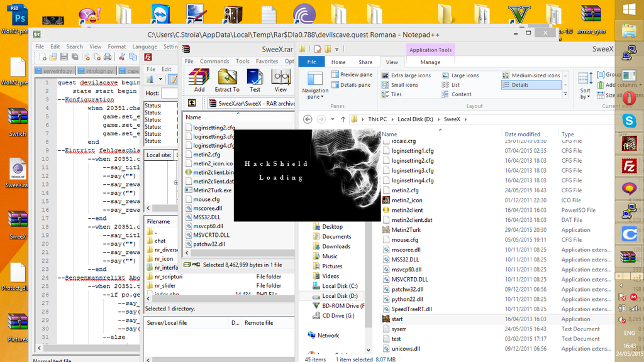Open the Share tab in Explorer ribbon
644x362 pixels.
(x=365, y=62)
